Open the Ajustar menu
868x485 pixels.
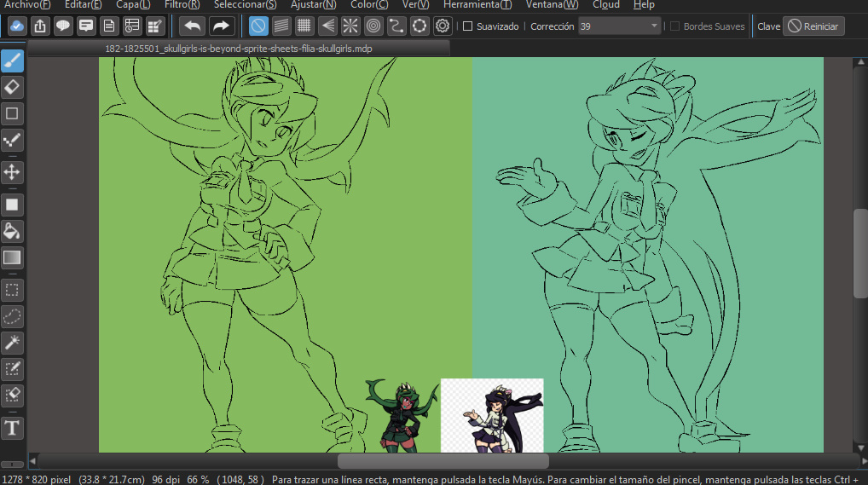point(313,5)
